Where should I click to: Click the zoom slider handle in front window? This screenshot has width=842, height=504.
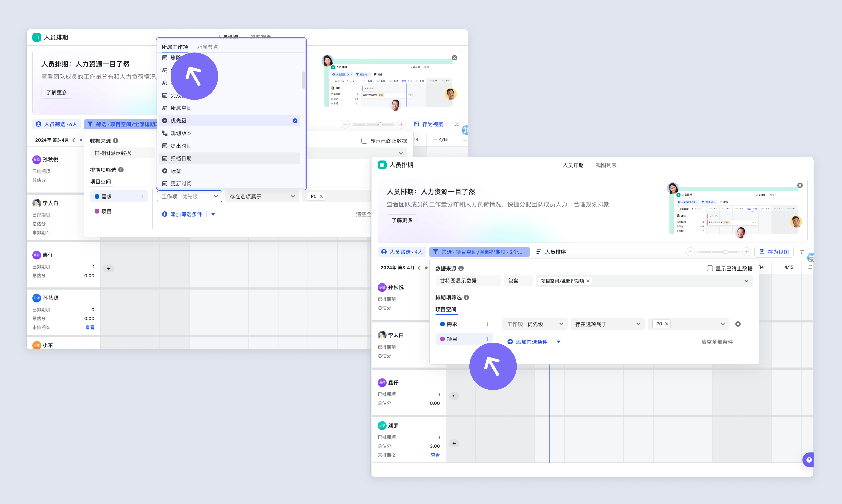[726, 252]
